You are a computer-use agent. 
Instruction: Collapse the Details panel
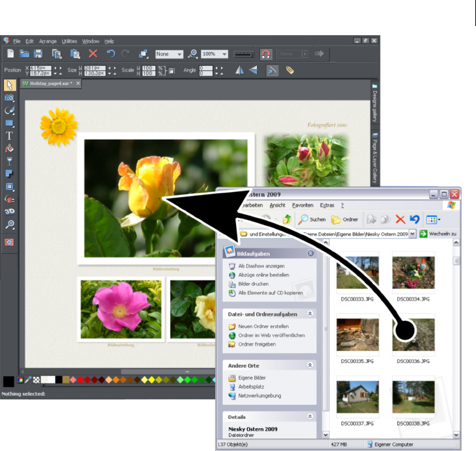(310, 417)
